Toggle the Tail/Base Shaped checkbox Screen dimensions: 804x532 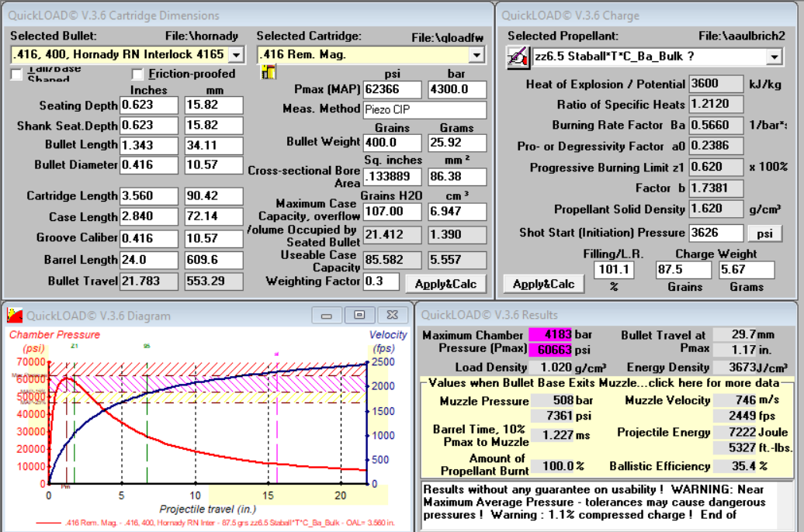tap(16, 74)
